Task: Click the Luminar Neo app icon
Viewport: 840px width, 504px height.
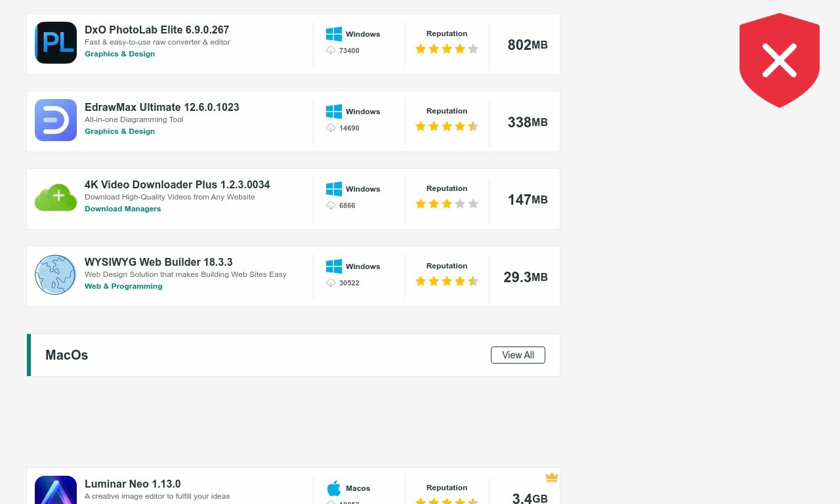Action: click(56, 490)
